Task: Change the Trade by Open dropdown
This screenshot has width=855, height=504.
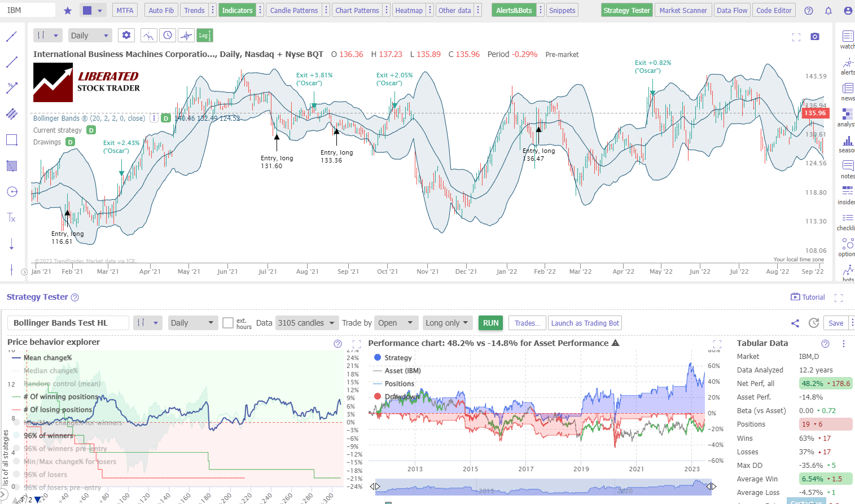Action: tap(396, 322)
